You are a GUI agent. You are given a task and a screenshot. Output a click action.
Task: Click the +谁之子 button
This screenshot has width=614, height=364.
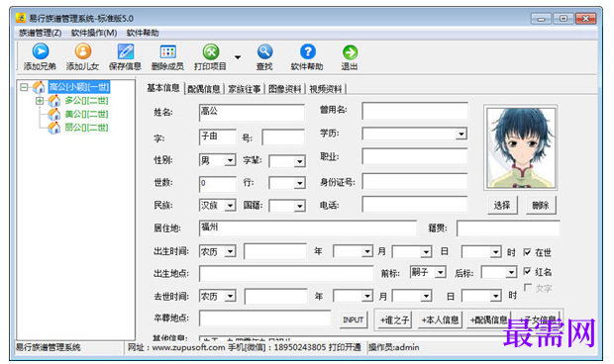[395, 320]
